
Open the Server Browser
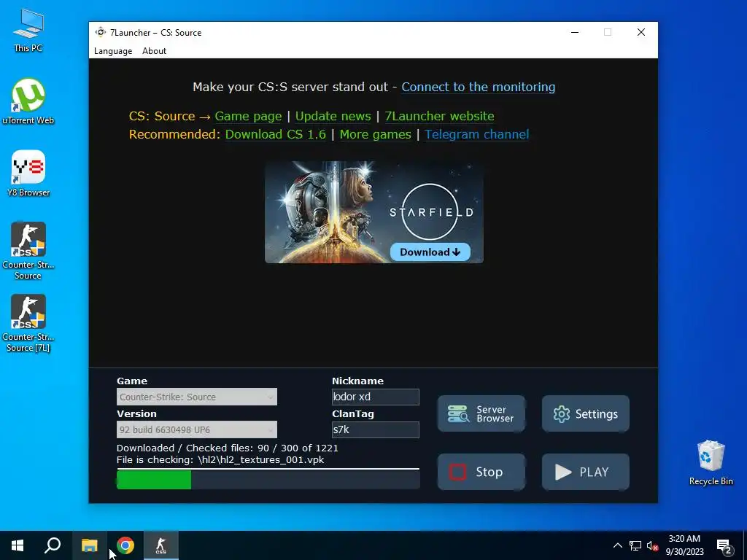481,414
